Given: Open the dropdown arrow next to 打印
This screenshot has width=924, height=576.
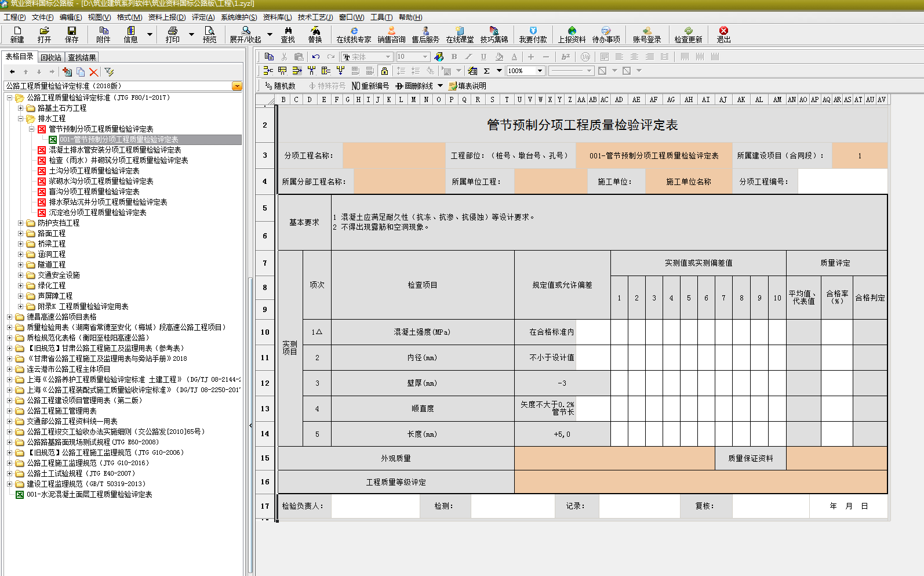Looking at the screenshot, I should click(191, 35).
